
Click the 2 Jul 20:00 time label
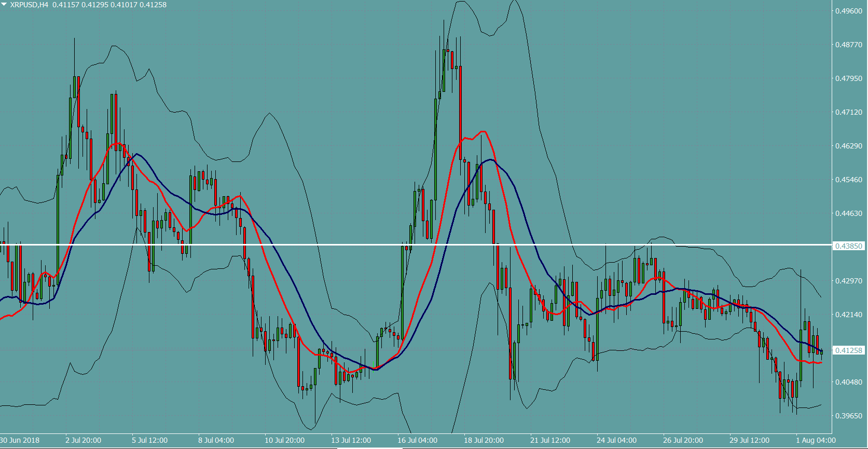pos(84,440)
